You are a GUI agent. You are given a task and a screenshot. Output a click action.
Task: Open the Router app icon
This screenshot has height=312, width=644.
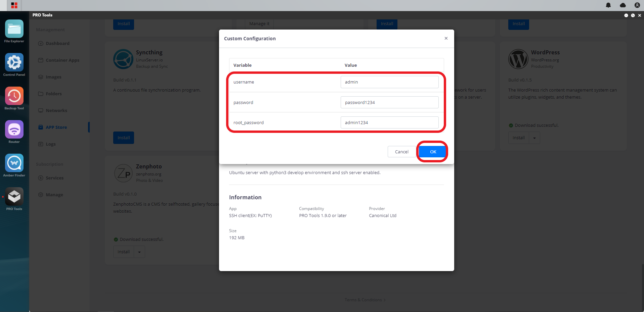(14, 129)
